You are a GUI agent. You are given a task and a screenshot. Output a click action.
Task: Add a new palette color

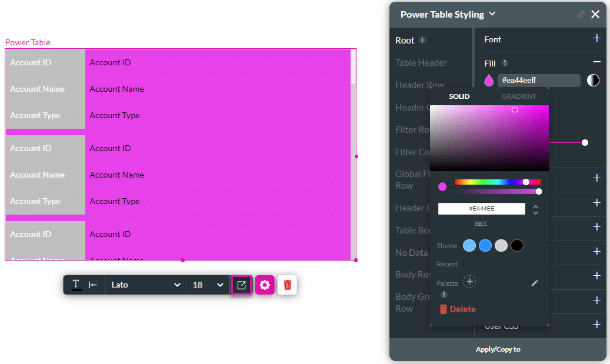point(469,282)
